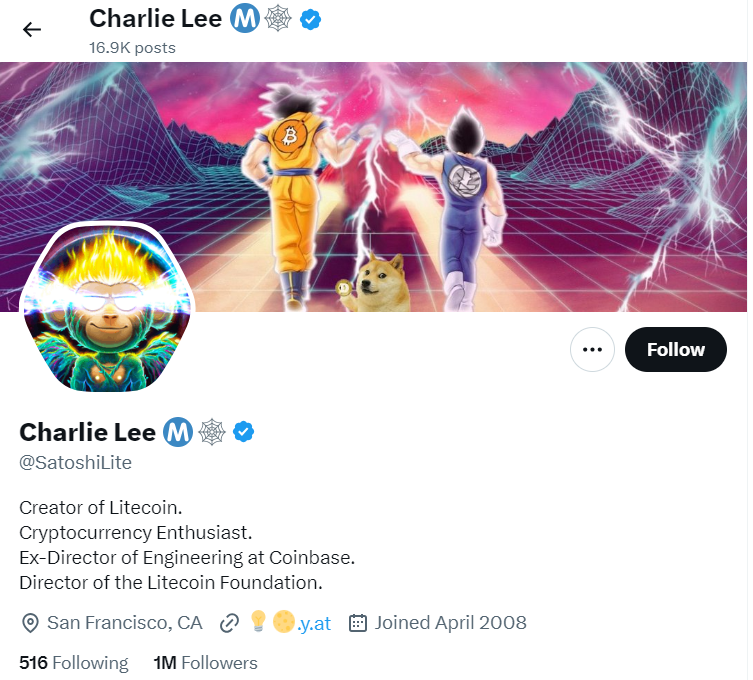View the 1M Followers list
The width and height of the screenshot is (753, 680).
206,663
